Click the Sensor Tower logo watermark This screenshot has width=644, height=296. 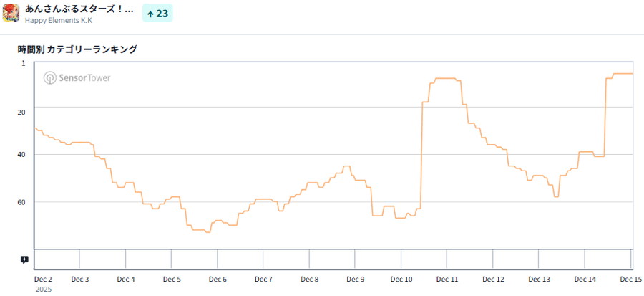77,78
